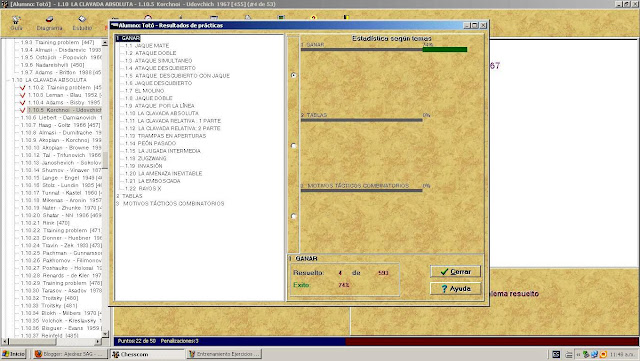The image size is (640, 361).
Task: Click red checkmark beside 1.10.2 Training problem
Action: [22, 87]
